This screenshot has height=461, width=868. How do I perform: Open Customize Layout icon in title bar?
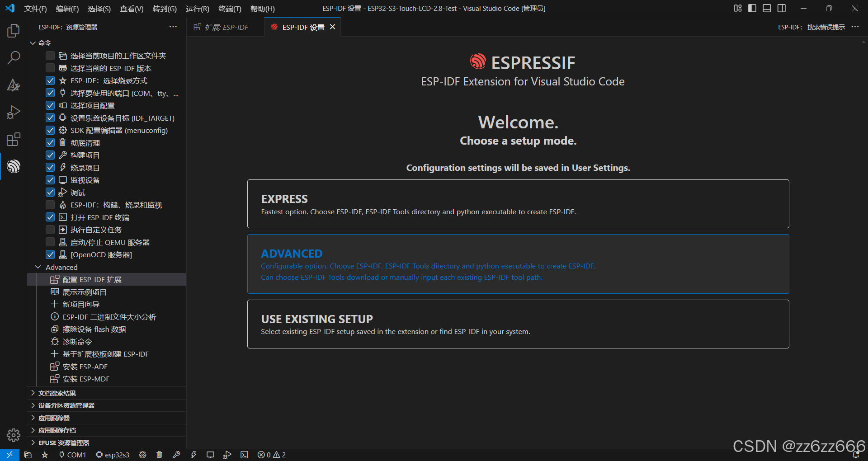[738, 8]
